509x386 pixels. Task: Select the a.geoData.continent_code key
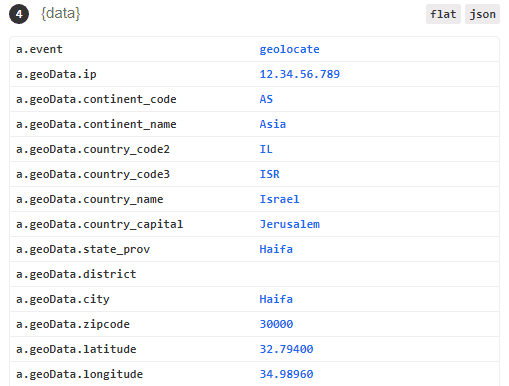coord(96,99)
